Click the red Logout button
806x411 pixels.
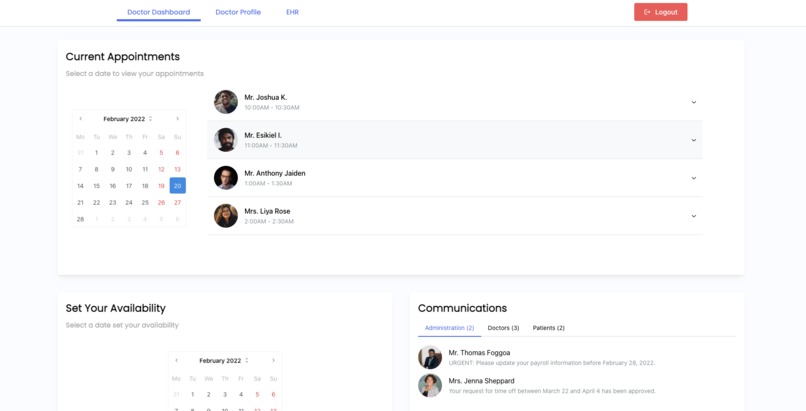(x=661, y=12)
